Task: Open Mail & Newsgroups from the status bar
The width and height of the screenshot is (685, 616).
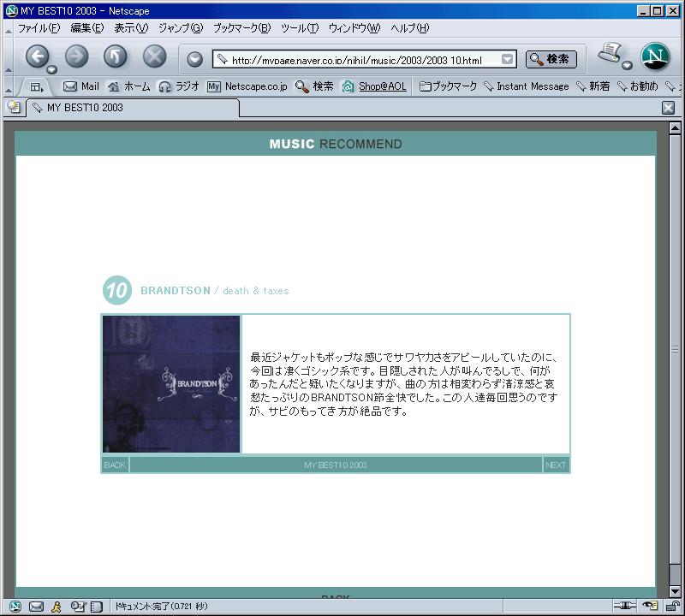Action: (x=36, y=607)
